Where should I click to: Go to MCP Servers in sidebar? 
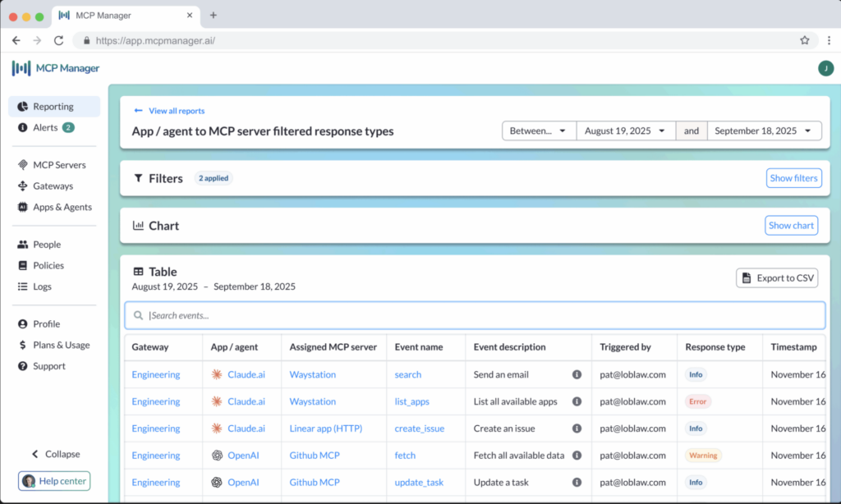[x=59, y=165]
